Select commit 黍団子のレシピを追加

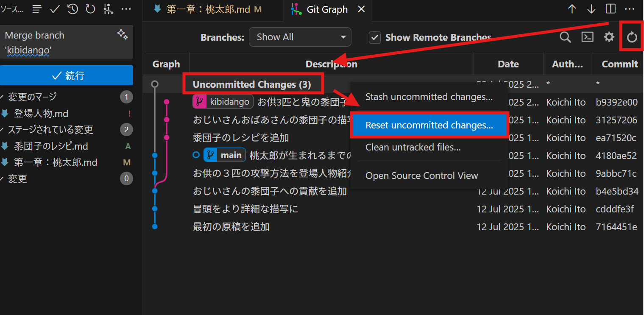click(x=241, y=138)
